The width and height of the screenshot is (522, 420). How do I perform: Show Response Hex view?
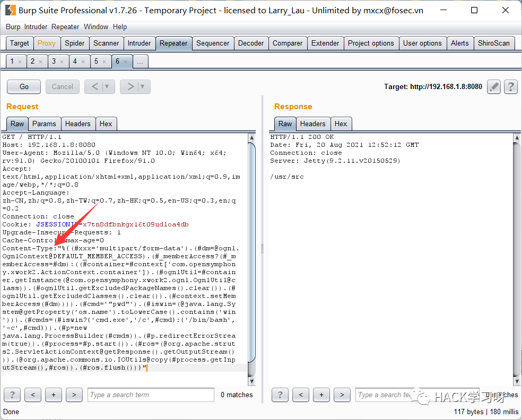pos(341,124)
